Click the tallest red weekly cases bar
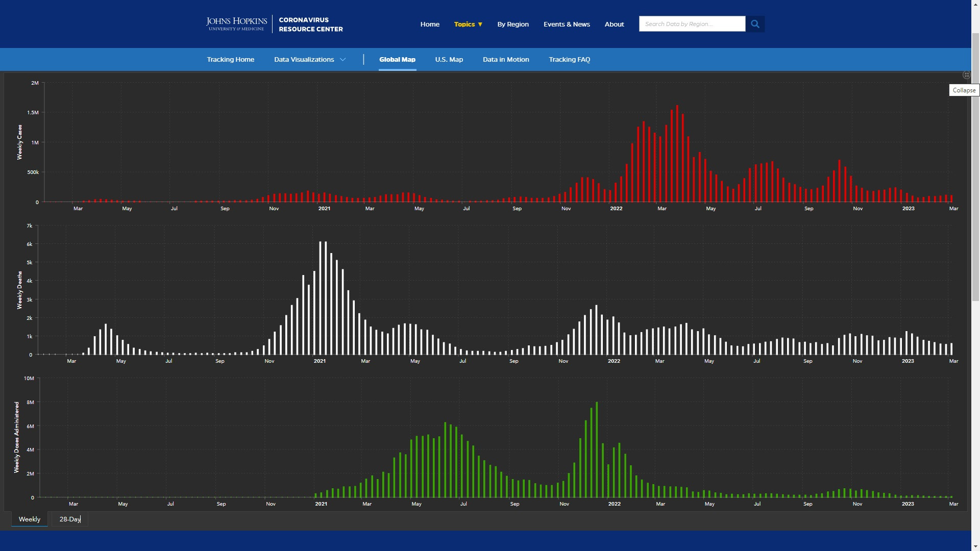 tap(677, 153)
